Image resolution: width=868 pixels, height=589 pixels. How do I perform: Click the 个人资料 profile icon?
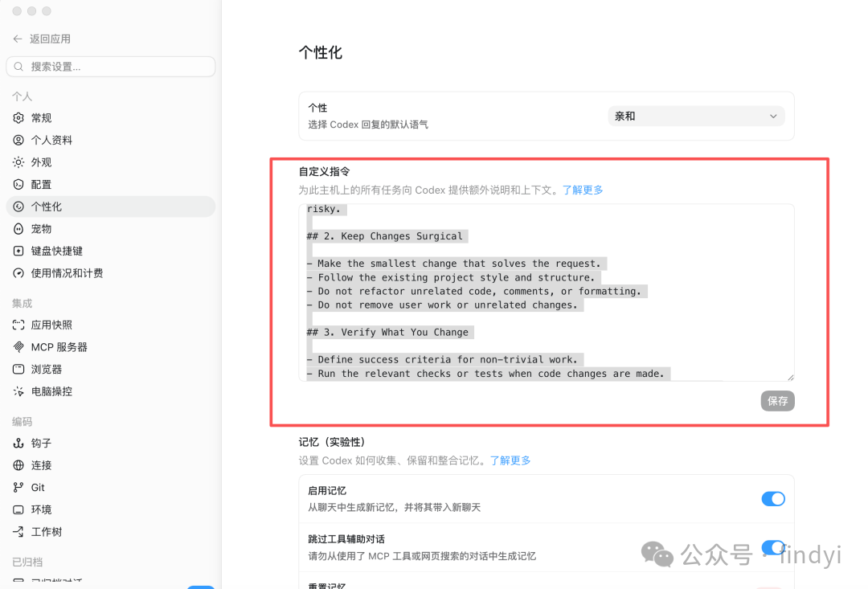18,140
